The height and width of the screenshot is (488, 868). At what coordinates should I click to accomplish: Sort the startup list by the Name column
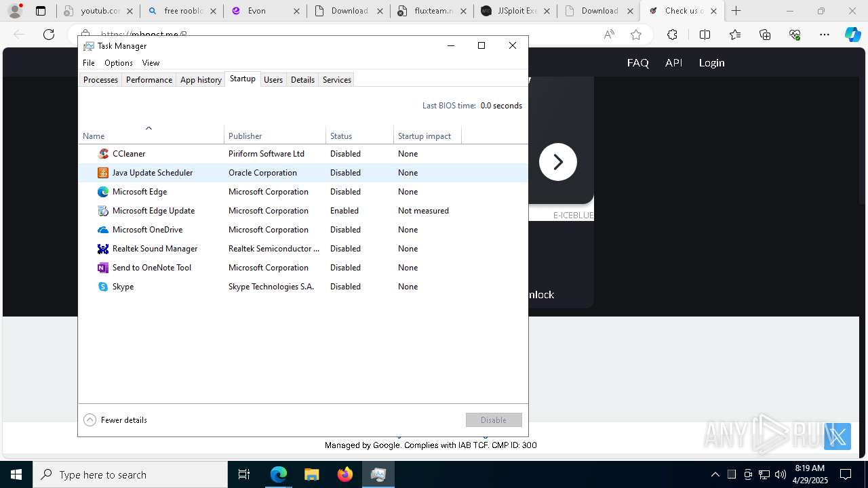pyautogui.click(x=151, y=136)
